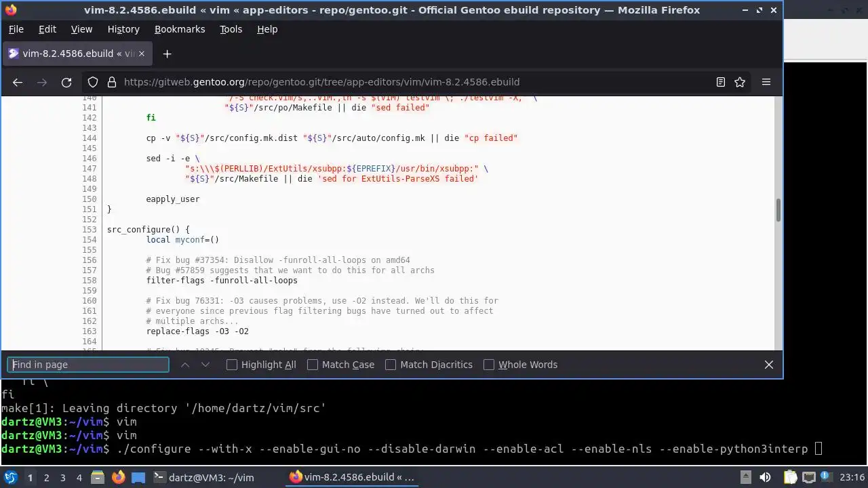Click the "cp failed" string in code
This screenshot has height=488, width=868.
coord(491,138)
